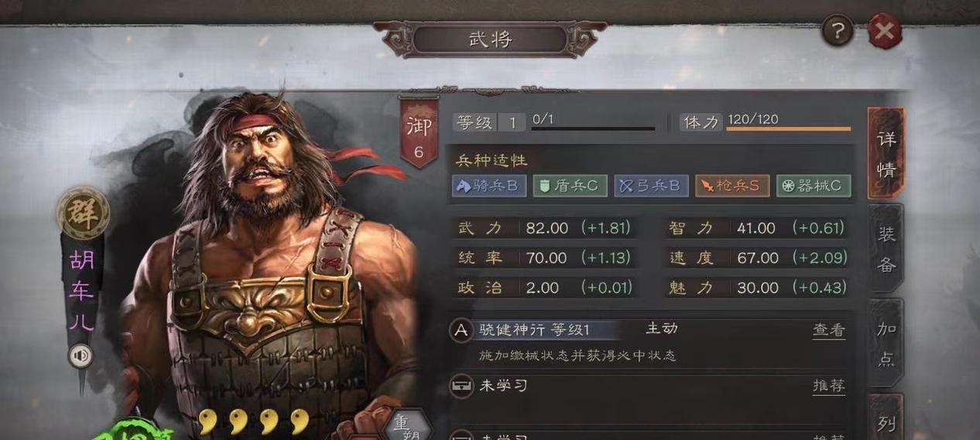Screen dimensions: 980x440
Task: Open 推荐 recommendation for unlearned skill
Action: coord(828,386)
